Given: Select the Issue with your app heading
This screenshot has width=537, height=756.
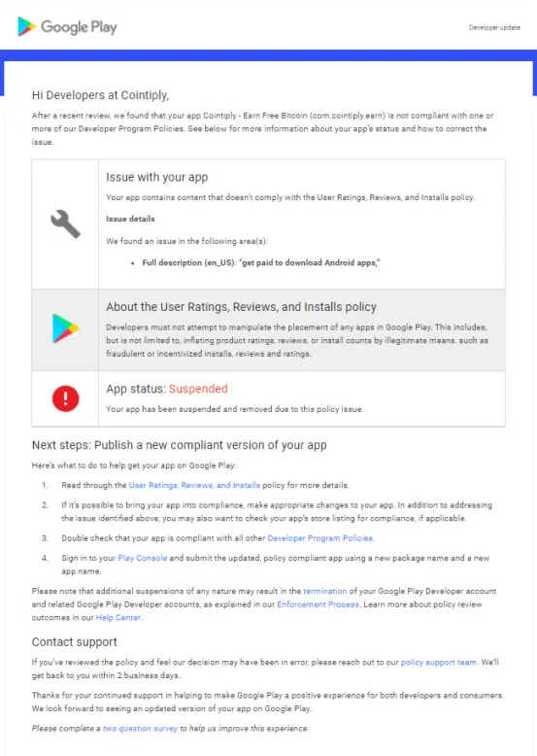Looking at the screenshot, I should tap(157, 177).
